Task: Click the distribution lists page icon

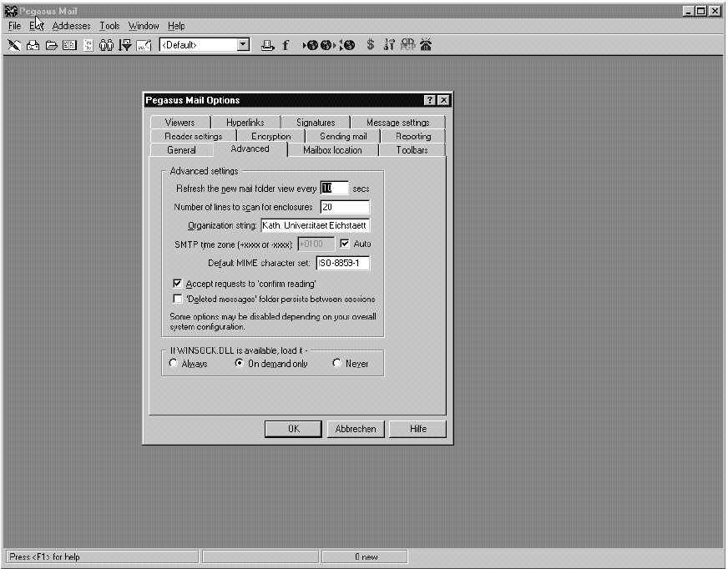Action: tap(88, 45)
